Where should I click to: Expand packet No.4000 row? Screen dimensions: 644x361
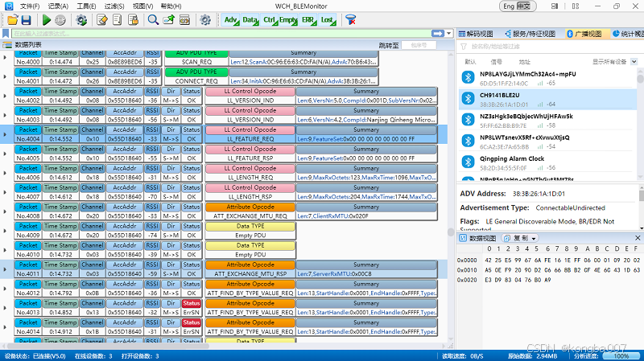click(5, 57)
